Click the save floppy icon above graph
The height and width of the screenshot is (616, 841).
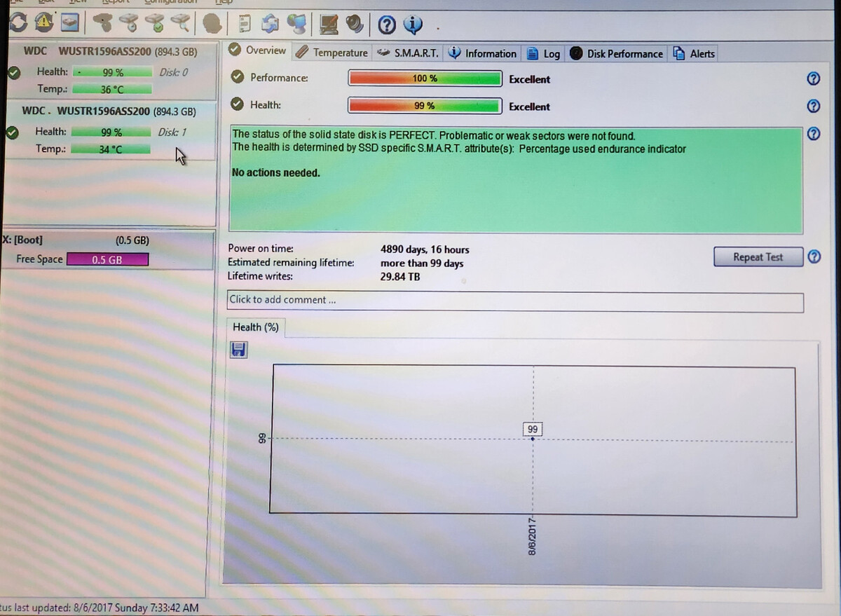(239, 350)
